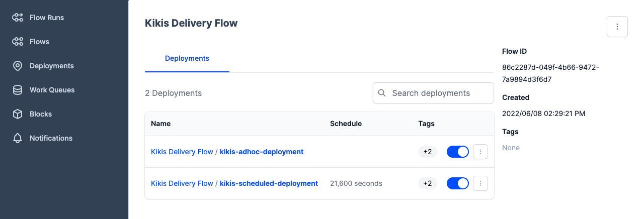
Task: Click the '2 Deployments' count text
Action: coord(173,93)
